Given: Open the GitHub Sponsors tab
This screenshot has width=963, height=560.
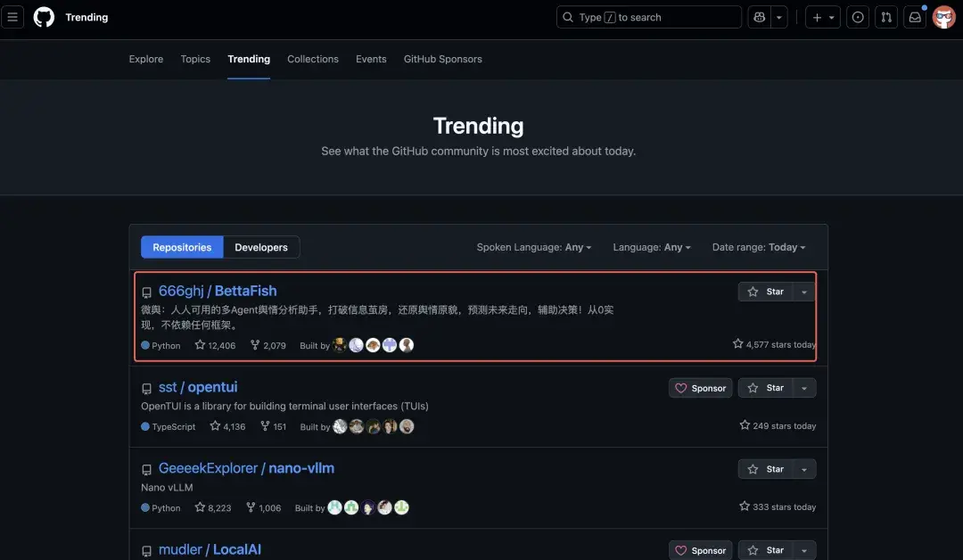Looking at the screenshot, I should coord(442,59).
